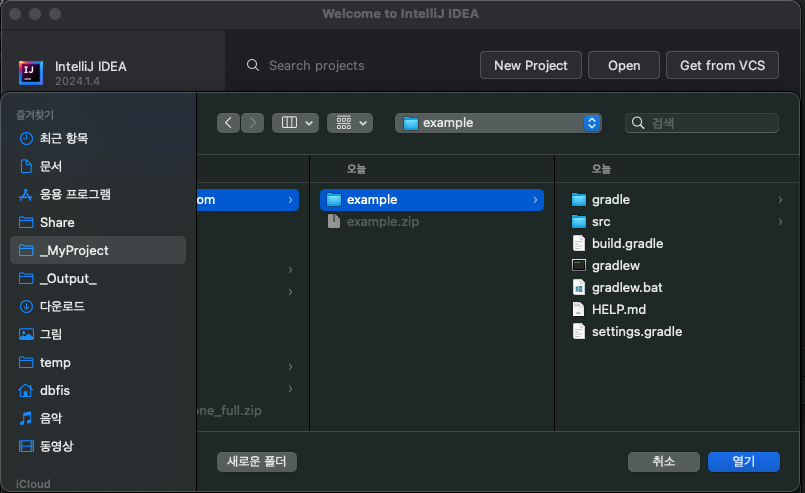
Task: Go forward with the right chevron button
Action: [x=253, y=123]
